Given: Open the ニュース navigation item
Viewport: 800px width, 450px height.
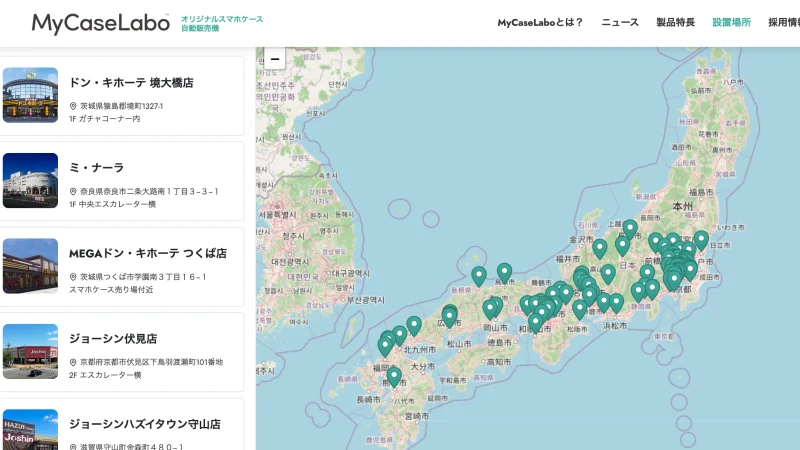Looking at the screenshot, I should point(620,22).
